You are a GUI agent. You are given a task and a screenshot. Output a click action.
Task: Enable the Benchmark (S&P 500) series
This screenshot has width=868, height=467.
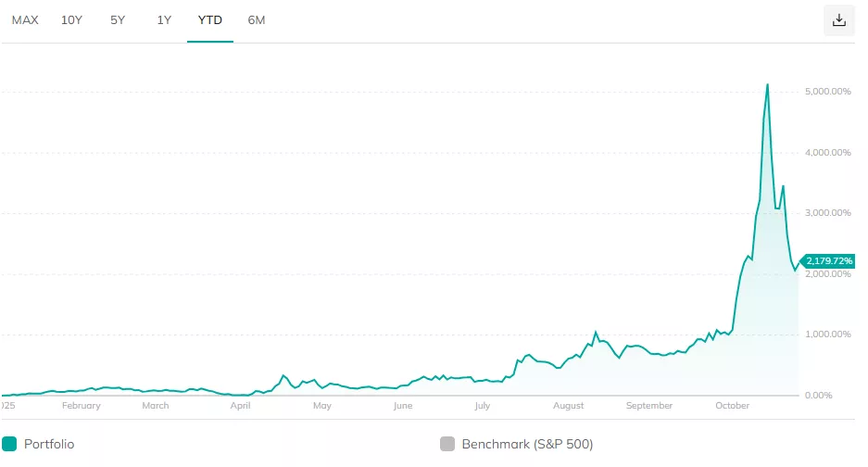pyautogui.click(x=528, y=444)
